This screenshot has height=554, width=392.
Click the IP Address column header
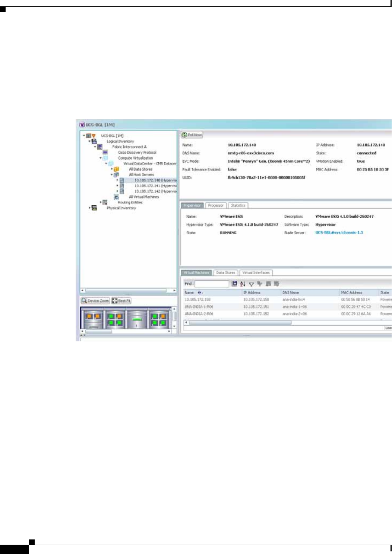pyautogui.click(x=261, y=292)
